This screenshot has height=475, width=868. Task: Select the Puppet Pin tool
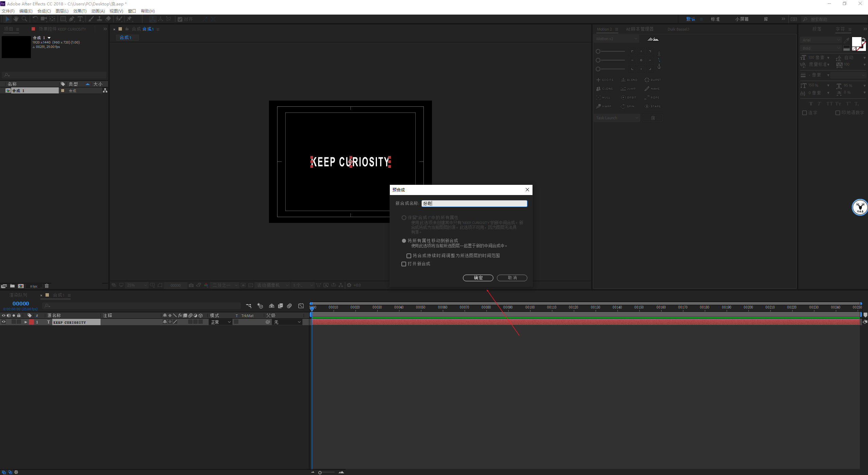tap(129, 19)
